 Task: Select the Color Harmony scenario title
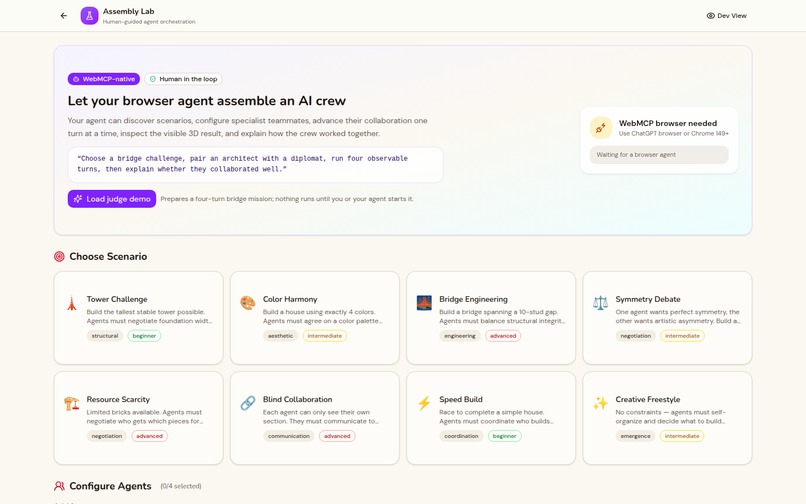click(x=290, y=299)
